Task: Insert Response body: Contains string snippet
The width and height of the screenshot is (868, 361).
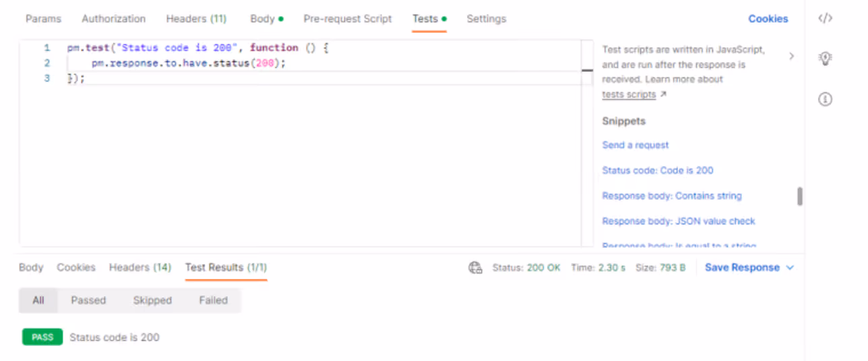Action: tap(671, 196)
